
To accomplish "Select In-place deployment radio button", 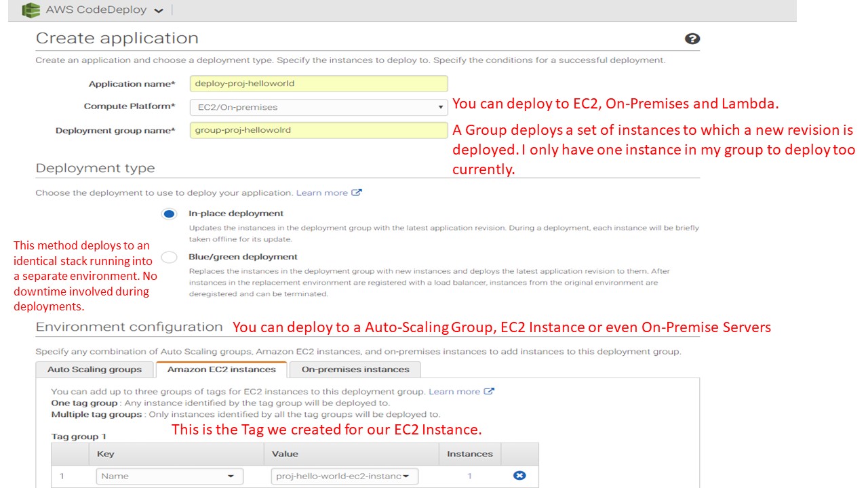I will pyautogui.click(x=169, y=214).
